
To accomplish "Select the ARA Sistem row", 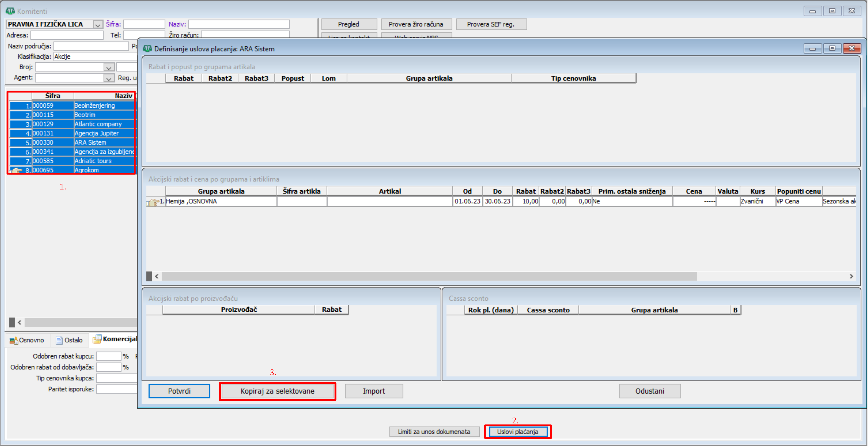I will pyautogui.click(x=90, y=142).
